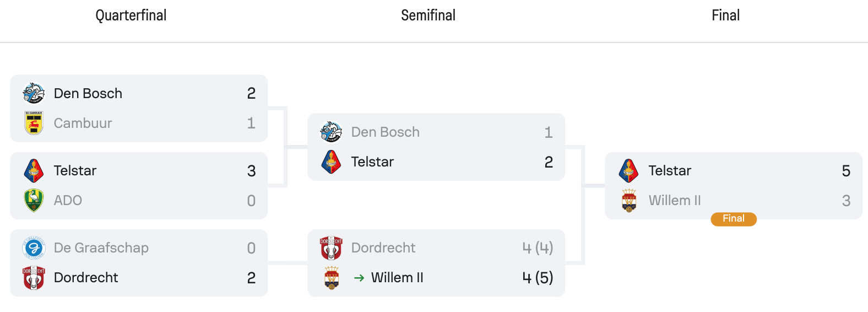Select the Quarterfinal column header

(x=131, y=15)
